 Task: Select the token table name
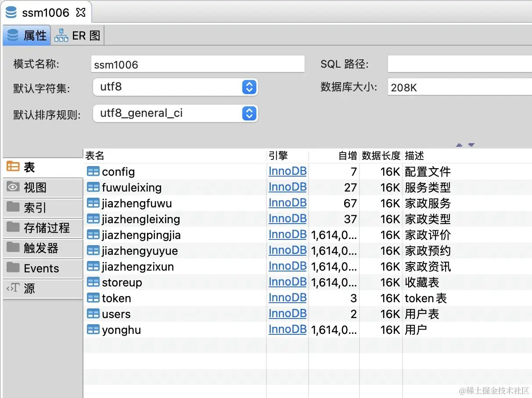point(116,298)
